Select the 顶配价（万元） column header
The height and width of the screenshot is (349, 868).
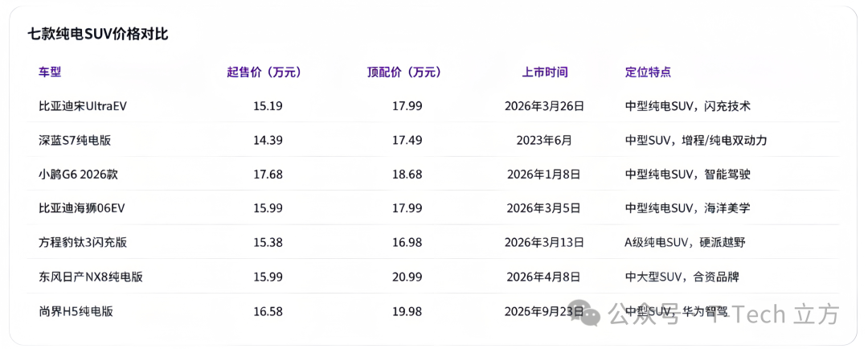click(404, 72)
